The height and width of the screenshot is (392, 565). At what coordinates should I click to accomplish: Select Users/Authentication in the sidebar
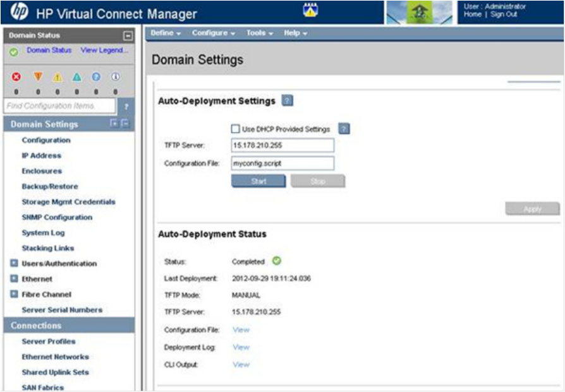click(59, 263)
